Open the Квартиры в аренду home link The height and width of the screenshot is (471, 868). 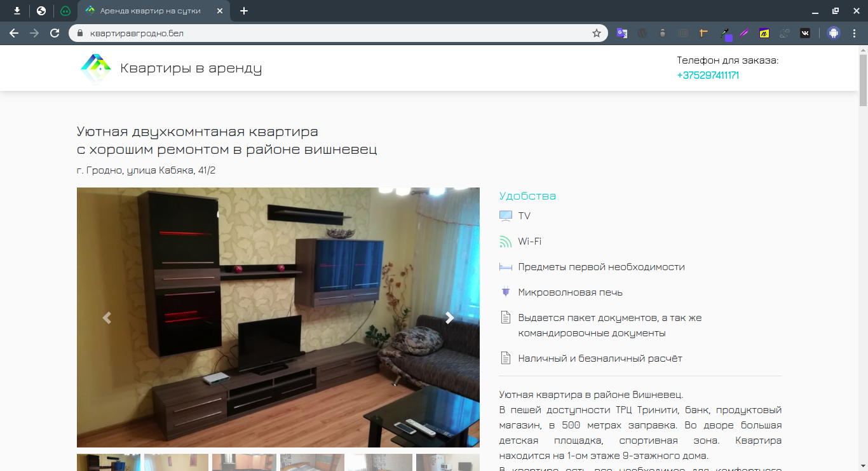(191, 68)
